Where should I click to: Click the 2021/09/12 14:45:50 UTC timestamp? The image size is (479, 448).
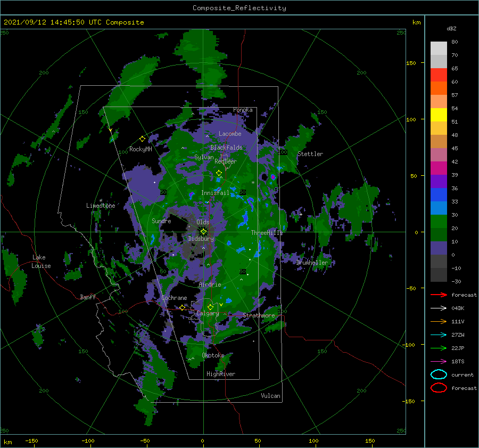[74, 22]
